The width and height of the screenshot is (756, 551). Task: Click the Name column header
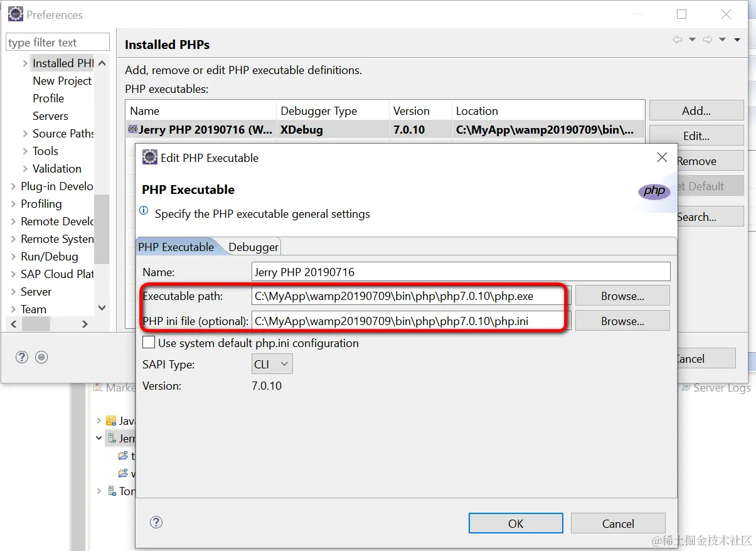(x=201, y=110)
